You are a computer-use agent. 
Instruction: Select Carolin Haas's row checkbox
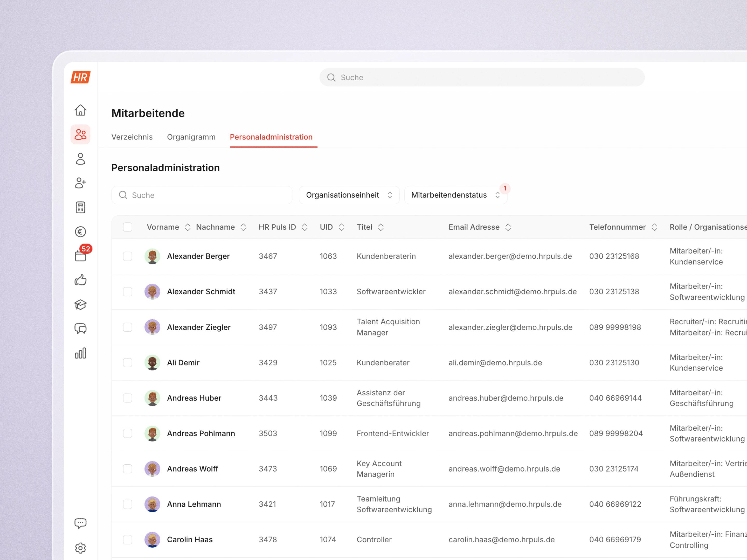click(x=128, y=540)
